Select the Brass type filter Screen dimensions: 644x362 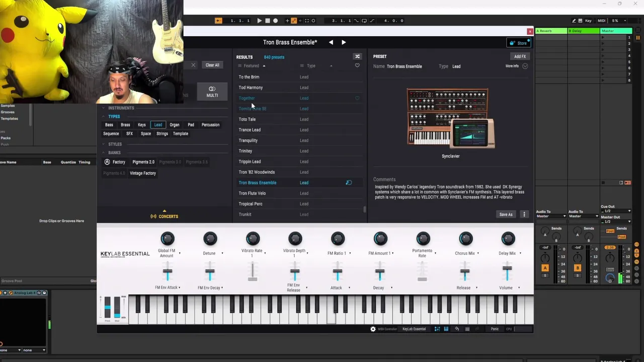pyautogui.click(x=125, y=125)
